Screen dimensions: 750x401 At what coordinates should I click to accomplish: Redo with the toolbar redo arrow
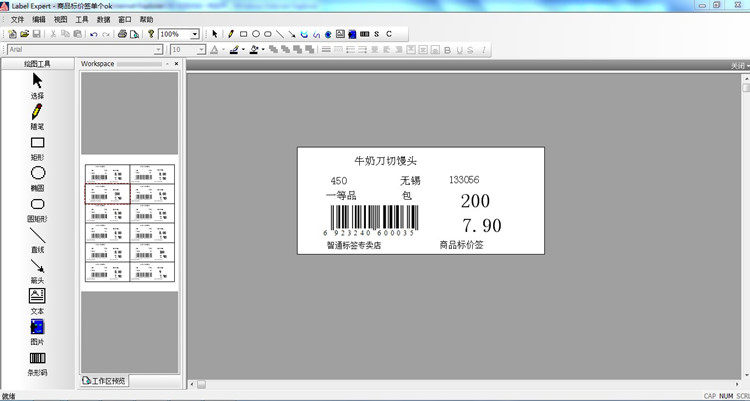[x=106, y=34]
